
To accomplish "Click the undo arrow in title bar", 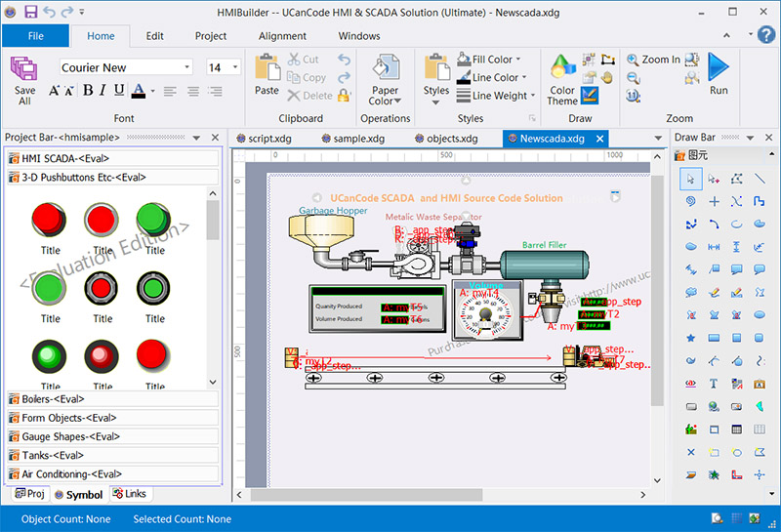I will pyautogui.click(x=49, y=12).
